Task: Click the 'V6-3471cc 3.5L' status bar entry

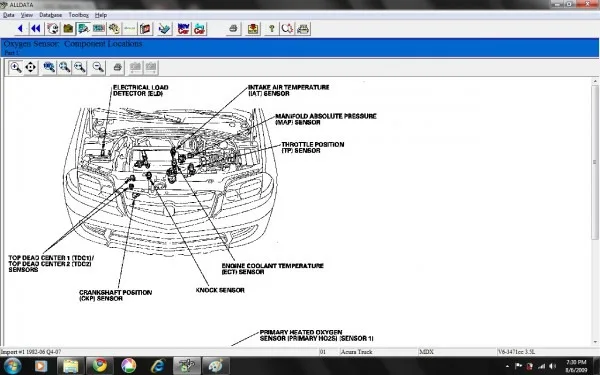Action: 517,352
